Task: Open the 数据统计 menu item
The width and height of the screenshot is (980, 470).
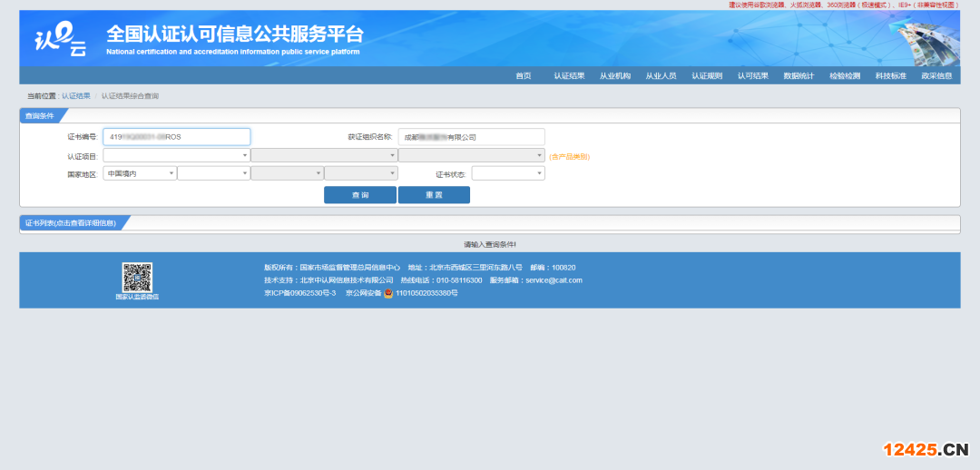Action: (799, 75)
